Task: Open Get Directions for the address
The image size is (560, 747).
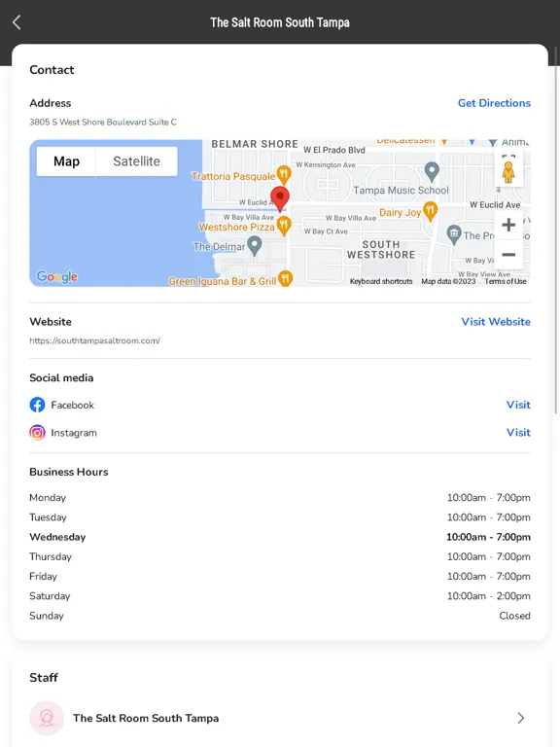Action: point(494,103)
